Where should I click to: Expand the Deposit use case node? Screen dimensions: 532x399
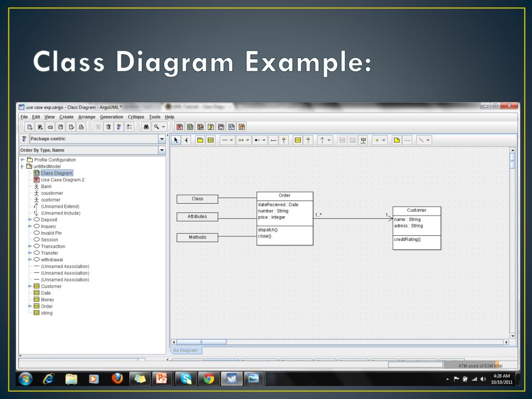30,220
